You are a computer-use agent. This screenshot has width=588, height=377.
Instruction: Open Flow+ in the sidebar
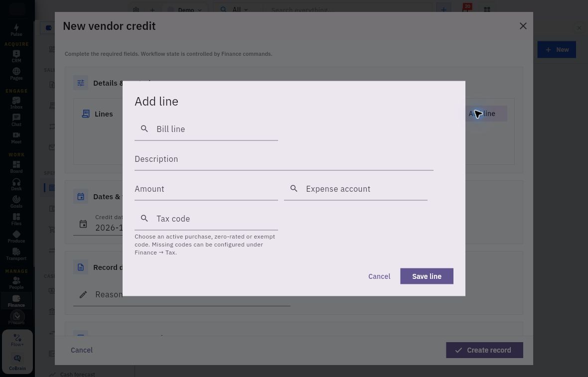17,340
